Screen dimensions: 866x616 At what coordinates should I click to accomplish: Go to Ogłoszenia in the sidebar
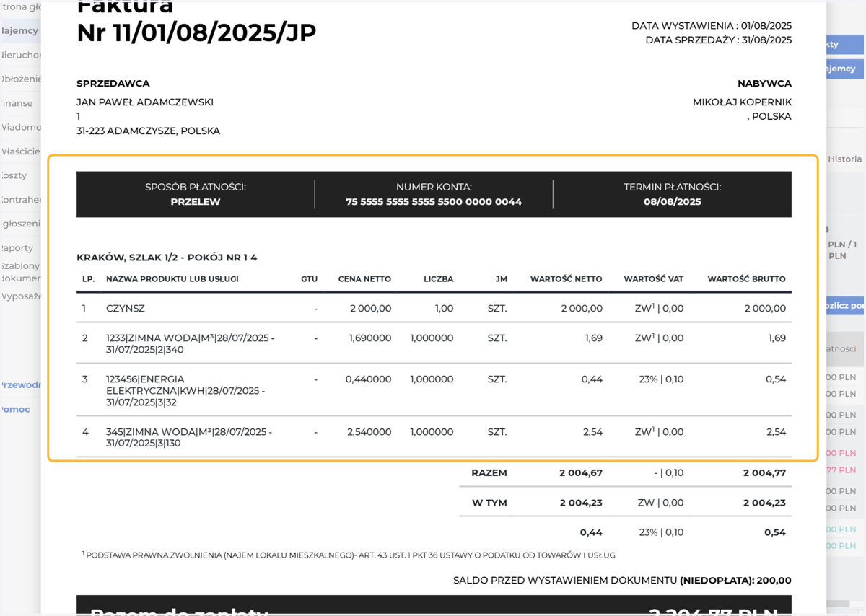click(21, 224)
